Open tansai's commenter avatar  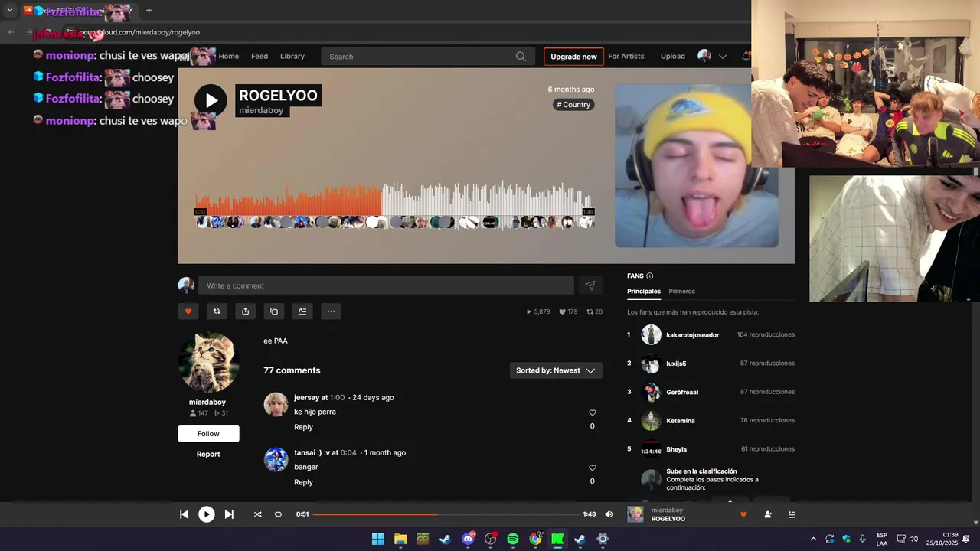pos(276,459)
